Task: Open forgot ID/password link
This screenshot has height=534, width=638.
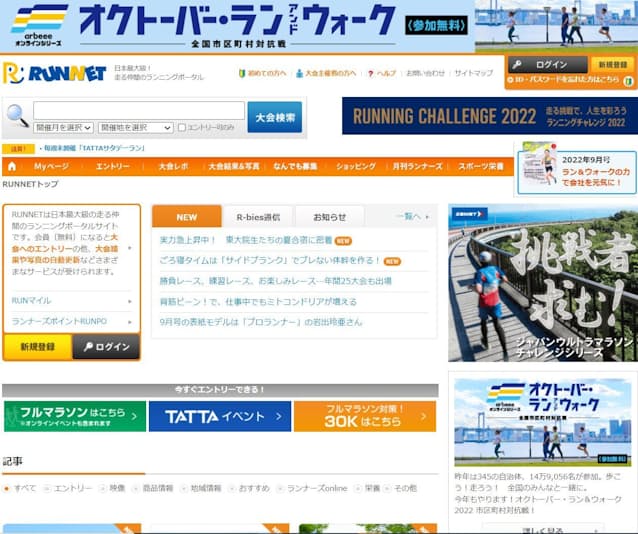Action: coord(566,80)
